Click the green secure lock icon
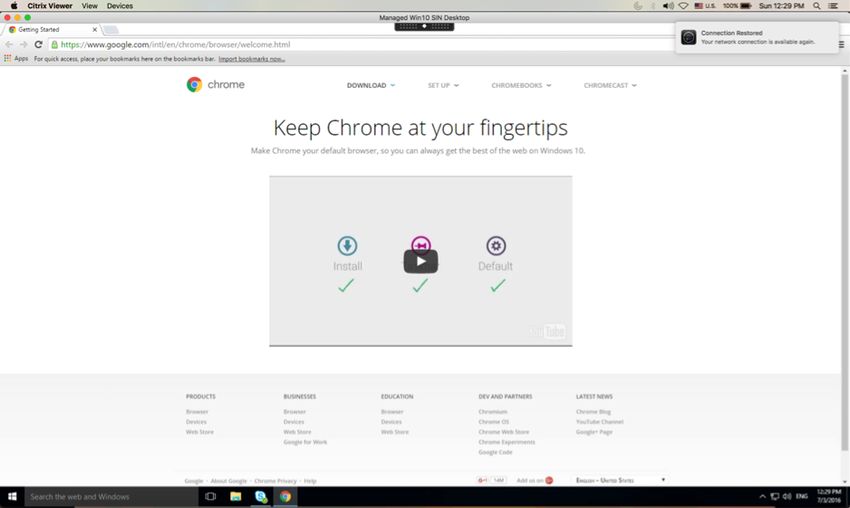This screenshot has width=850, height=508. click(54, 44)
